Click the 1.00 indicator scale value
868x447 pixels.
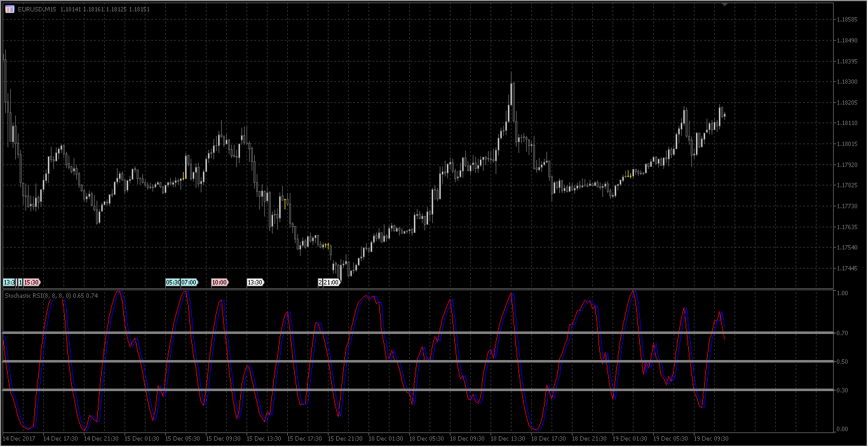pos(843,293)
